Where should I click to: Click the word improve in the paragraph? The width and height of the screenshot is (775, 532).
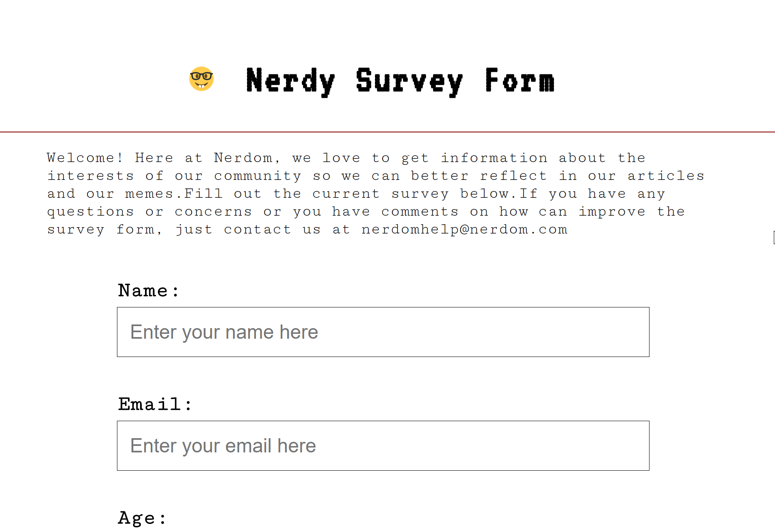coord(612,212)
